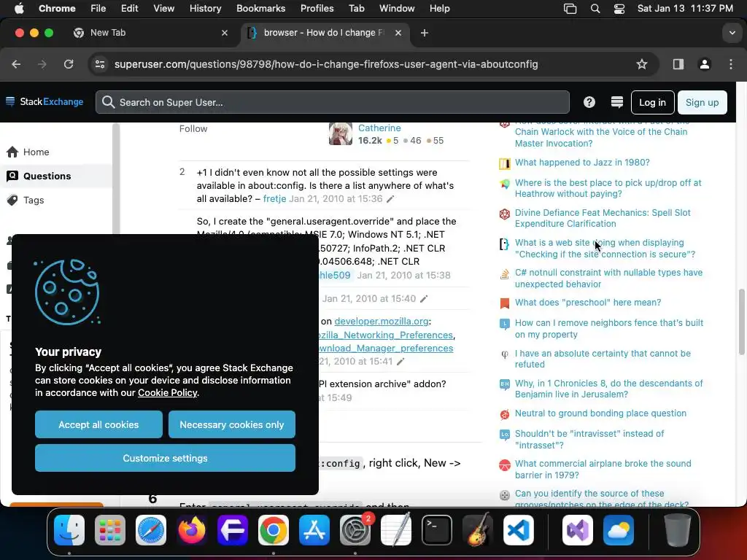Open 'What commercial airplane broke the sound barrier' link
The height and width of the screenshot is (560, 747).
pyautogui.click(x=603, y=469)
